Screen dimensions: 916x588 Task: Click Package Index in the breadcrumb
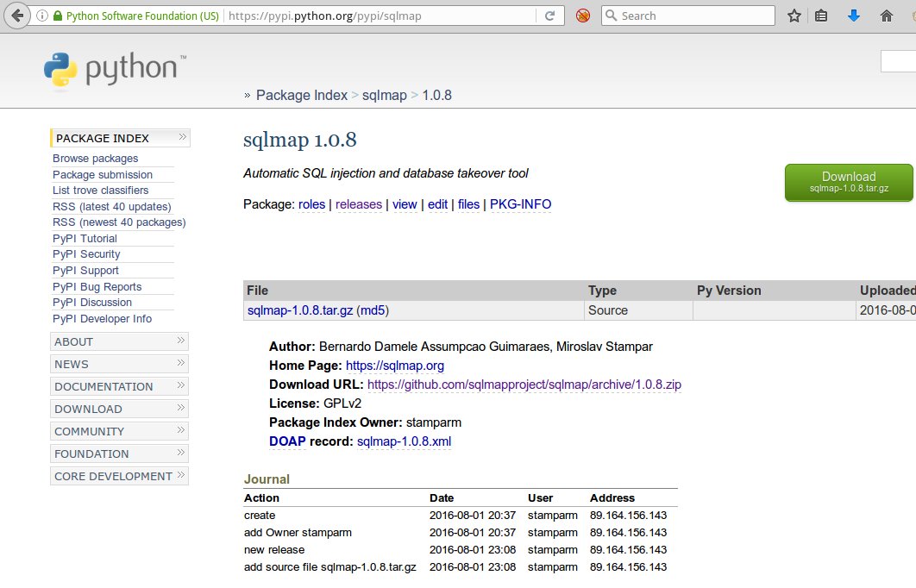point(301,95)
